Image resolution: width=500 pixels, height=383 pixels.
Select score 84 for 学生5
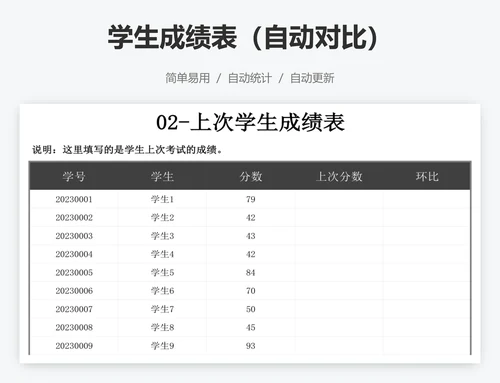tap(251, 273)
